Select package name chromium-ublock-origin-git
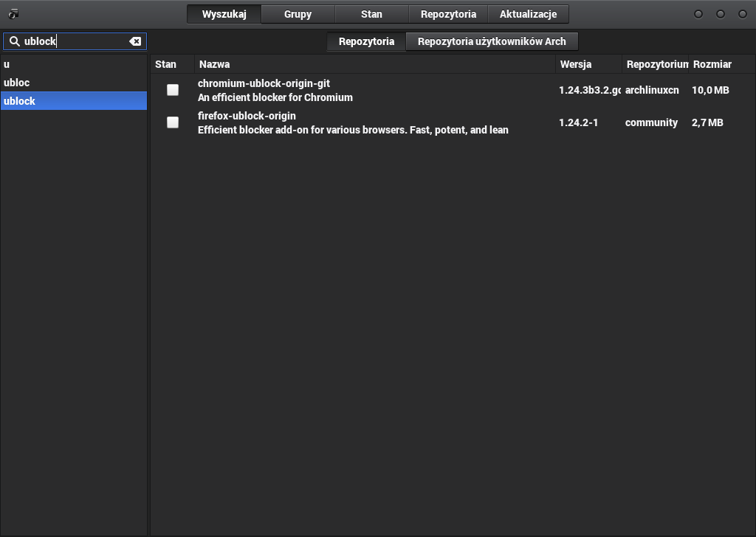 click(264, 83)
